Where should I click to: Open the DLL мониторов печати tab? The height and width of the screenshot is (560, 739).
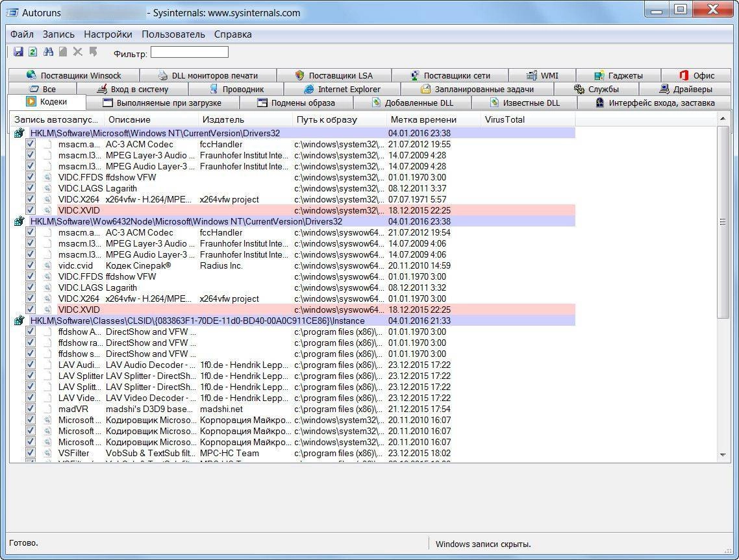208,75
